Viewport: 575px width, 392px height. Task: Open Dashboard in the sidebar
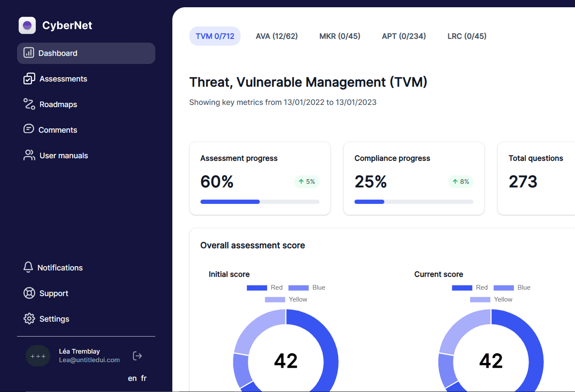tap(86, 53)
